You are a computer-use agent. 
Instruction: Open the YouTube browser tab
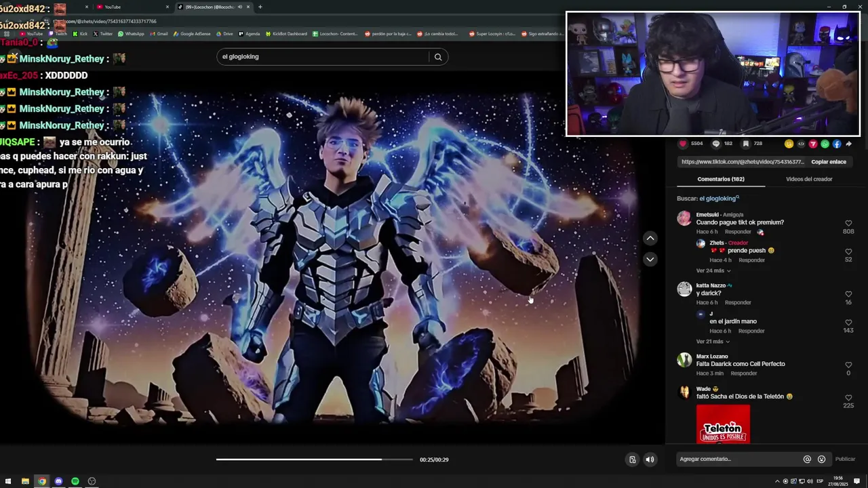[132, 7]
